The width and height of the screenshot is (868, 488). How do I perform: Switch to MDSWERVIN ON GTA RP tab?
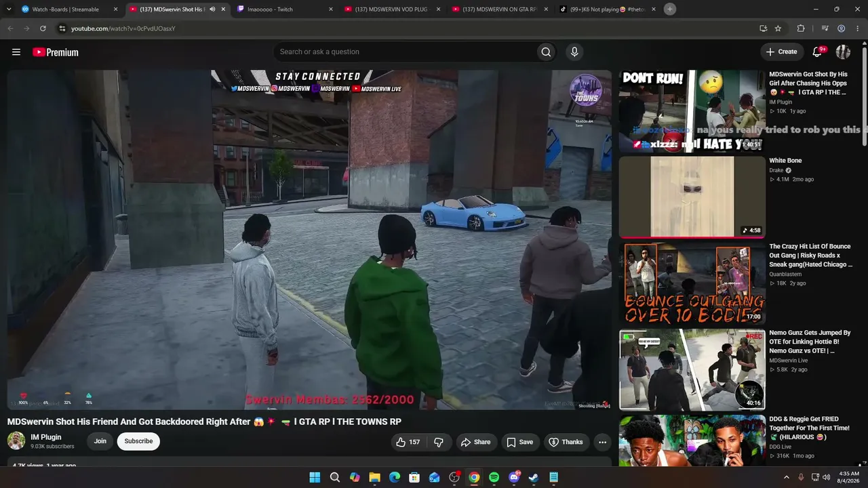pos(500,9)
